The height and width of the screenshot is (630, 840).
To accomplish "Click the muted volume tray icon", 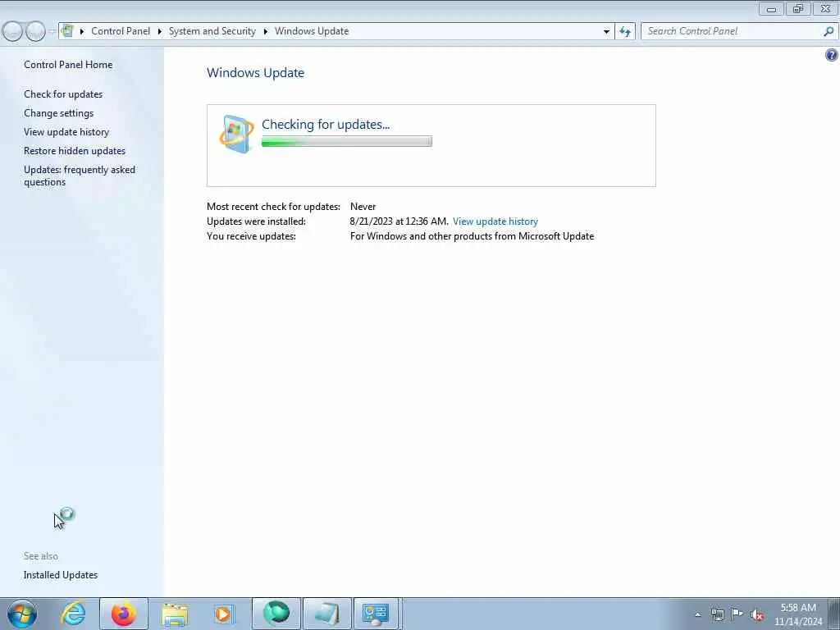I will (757, 615).
